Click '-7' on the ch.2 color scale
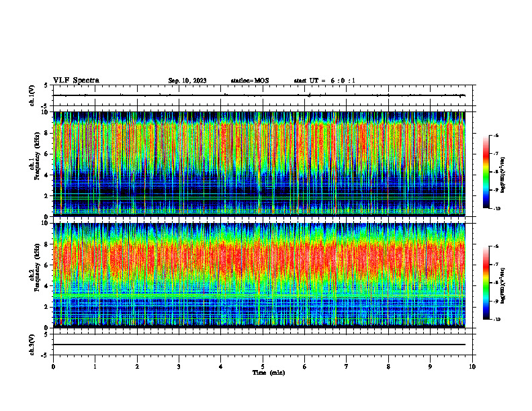The image size is (532, 411). tap(496, 265)
